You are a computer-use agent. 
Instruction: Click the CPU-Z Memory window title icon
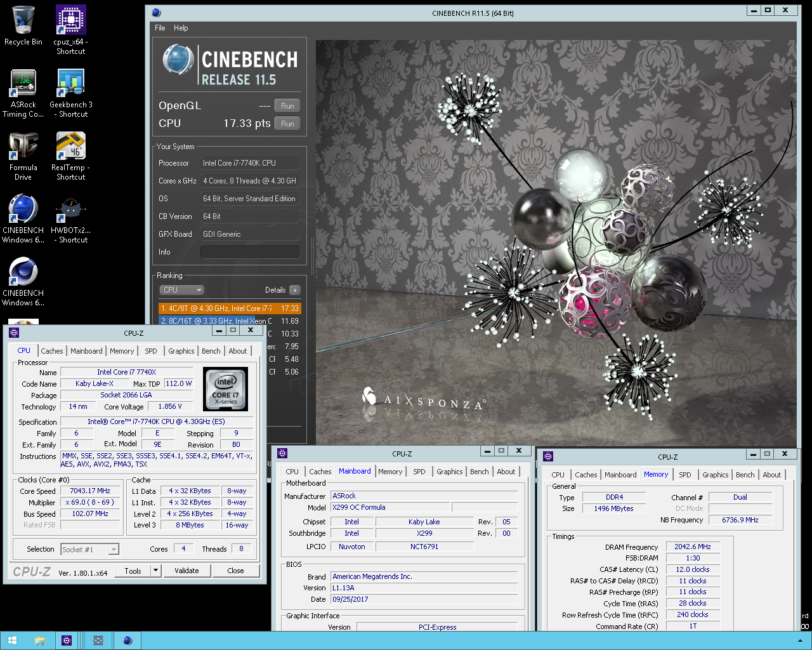(548, 456)
